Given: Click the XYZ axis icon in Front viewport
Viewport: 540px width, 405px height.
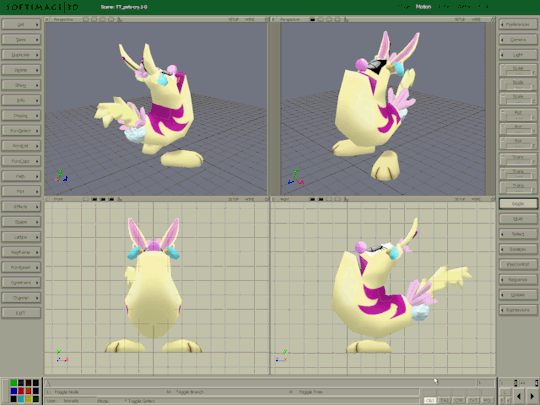Looking at the screenshot, I should 62,356.
